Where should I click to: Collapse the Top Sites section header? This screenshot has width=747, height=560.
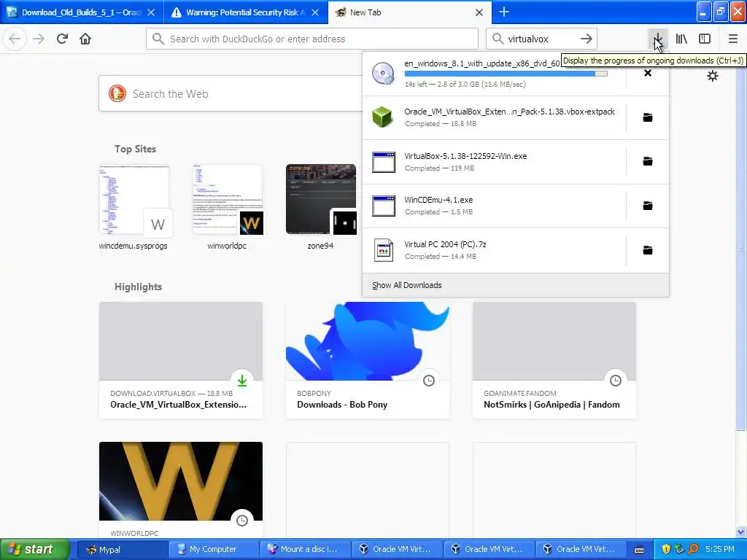[x=135, y=149]
